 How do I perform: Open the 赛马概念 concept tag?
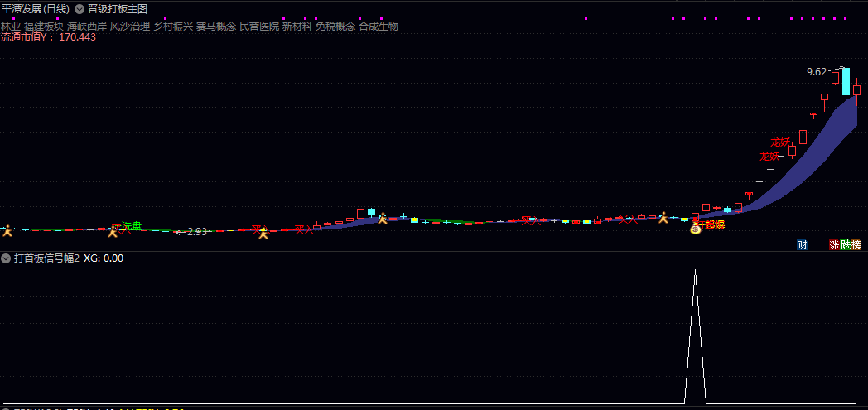(x=216, y=26)
